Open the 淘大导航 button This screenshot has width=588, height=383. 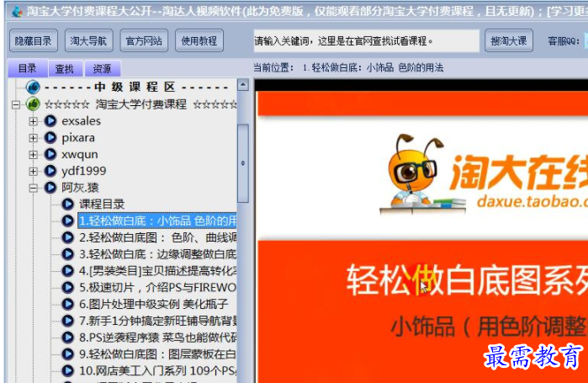pos(88,40)
